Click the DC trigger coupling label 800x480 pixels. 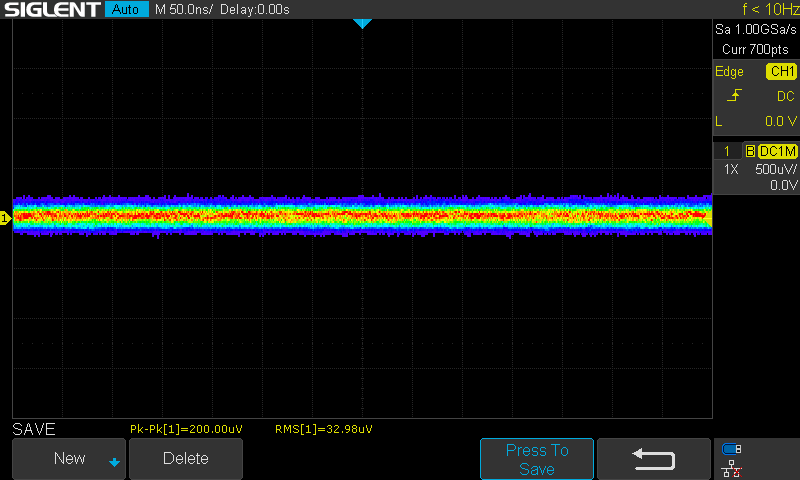point(786,96)
